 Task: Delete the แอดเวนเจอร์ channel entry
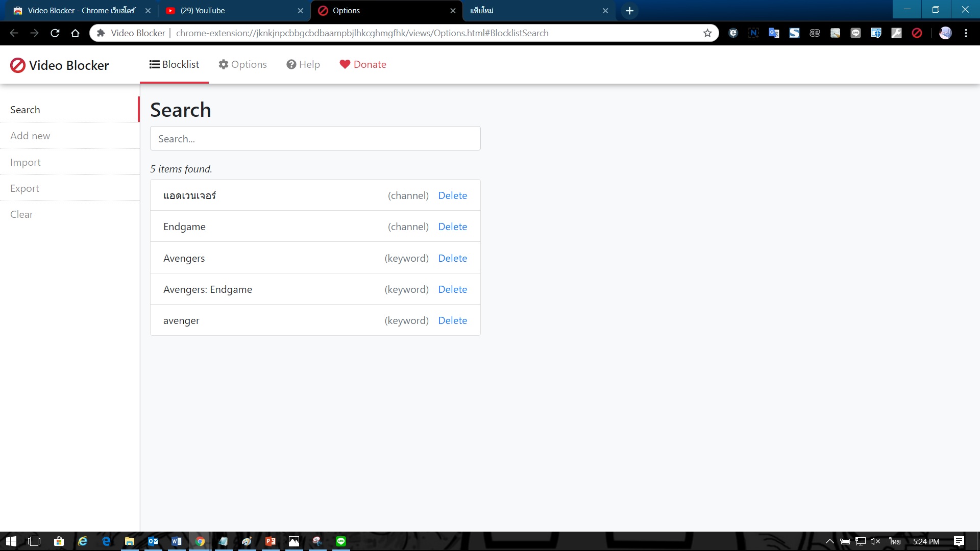(453, 195)
